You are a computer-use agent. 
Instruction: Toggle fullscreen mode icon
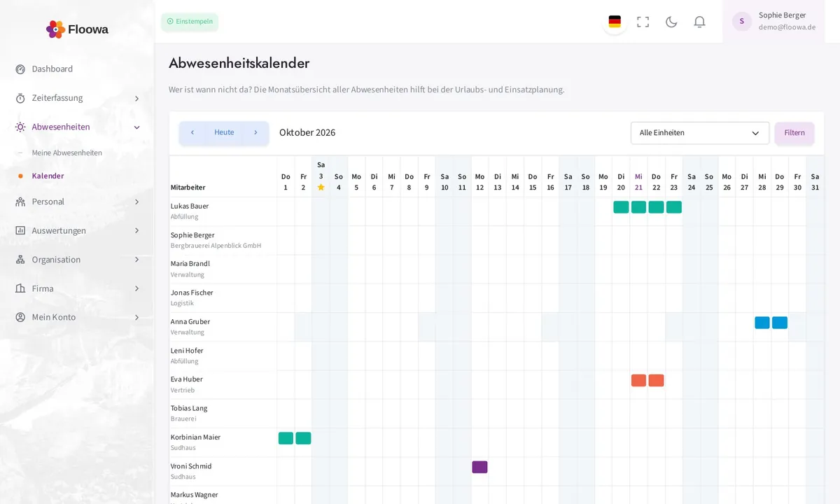tap(643, 22)
